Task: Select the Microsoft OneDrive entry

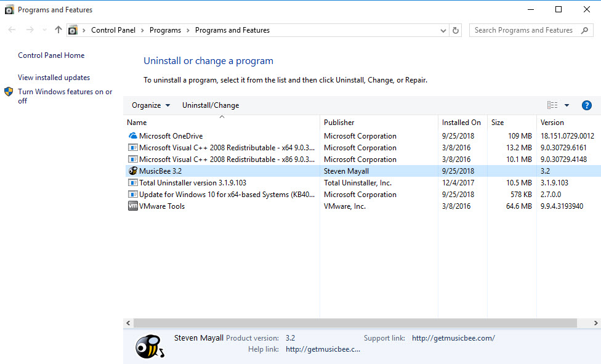Action: click(171, 135)
